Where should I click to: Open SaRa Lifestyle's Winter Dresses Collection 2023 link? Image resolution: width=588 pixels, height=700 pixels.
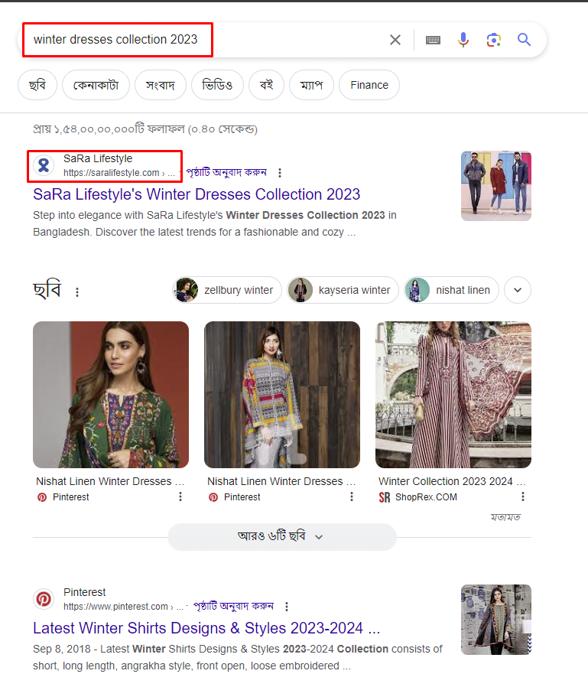197,194
